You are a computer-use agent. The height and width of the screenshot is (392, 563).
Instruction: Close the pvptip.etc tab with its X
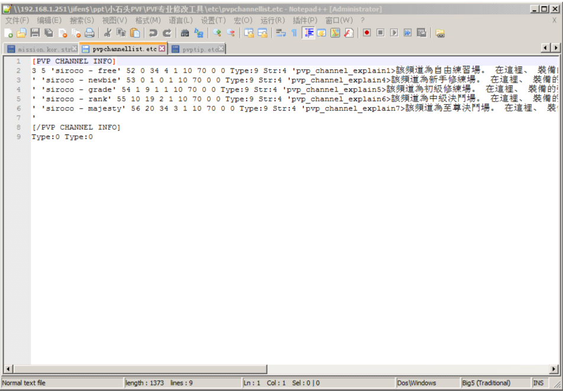pos(221,48)
